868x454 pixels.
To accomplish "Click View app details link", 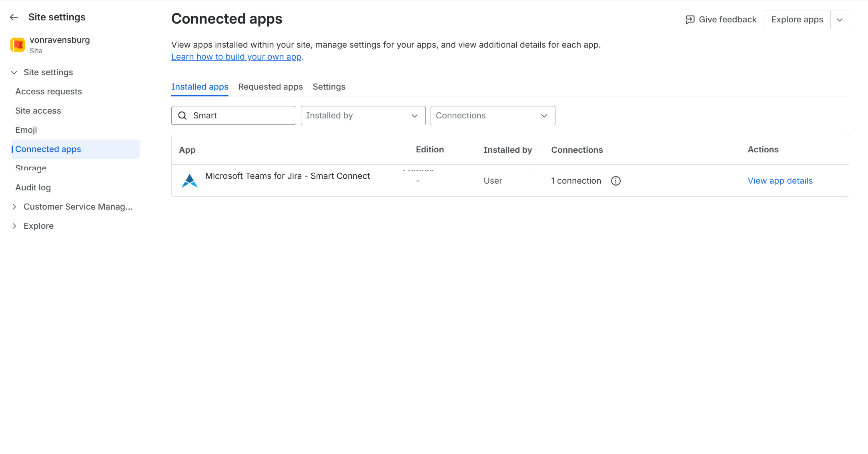I will click(x=780, y=181).
